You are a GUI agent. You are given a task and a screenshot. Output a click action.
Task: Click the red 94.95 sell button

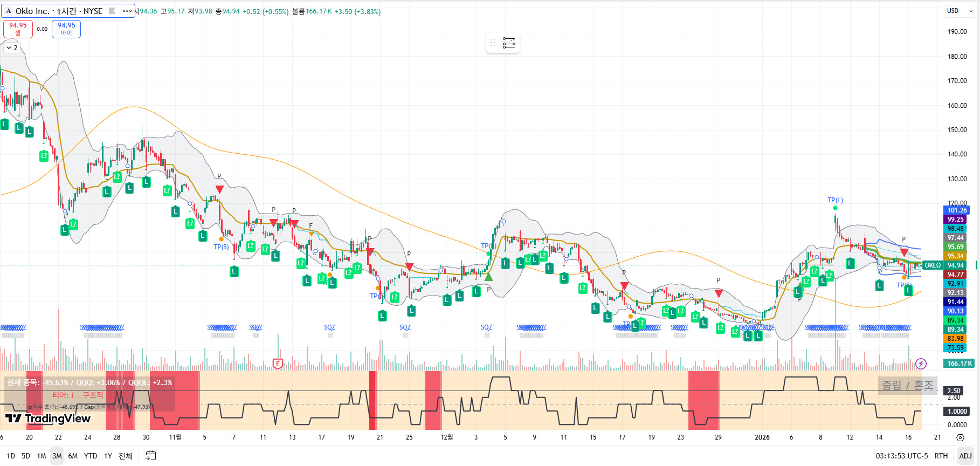[x=18, y=29]
